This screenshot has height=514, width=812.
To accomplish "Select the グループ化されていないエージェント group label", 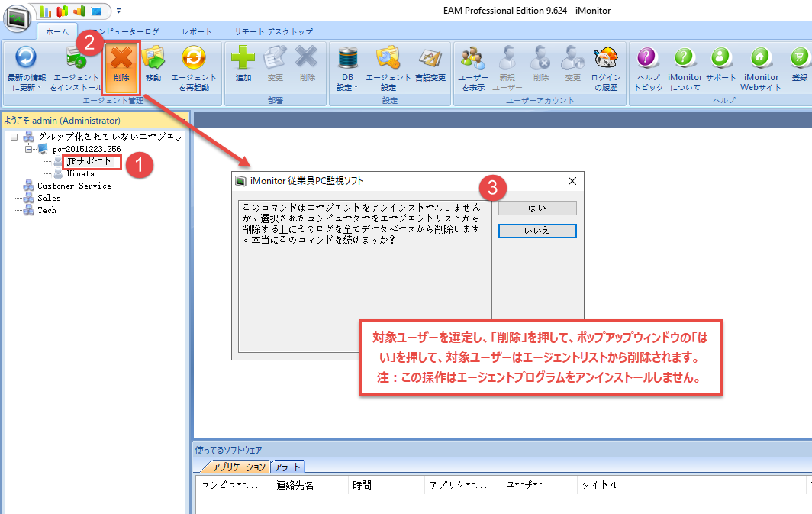I will click(111, 137).
